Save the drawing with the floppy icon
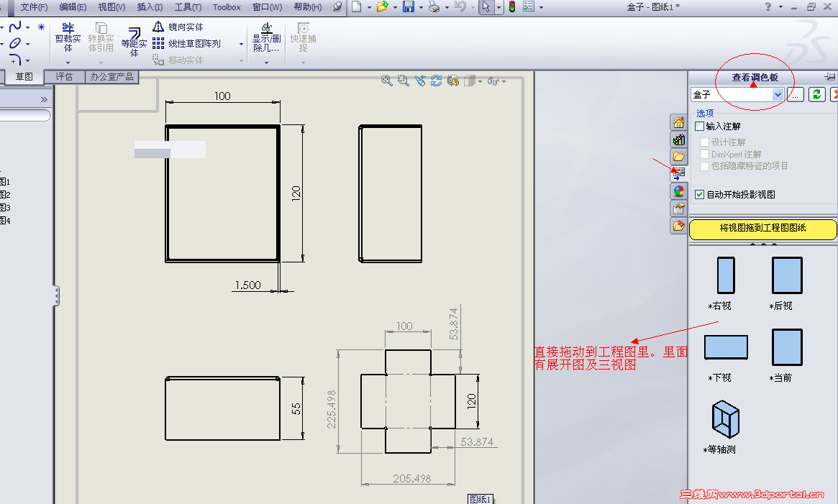 409,6
